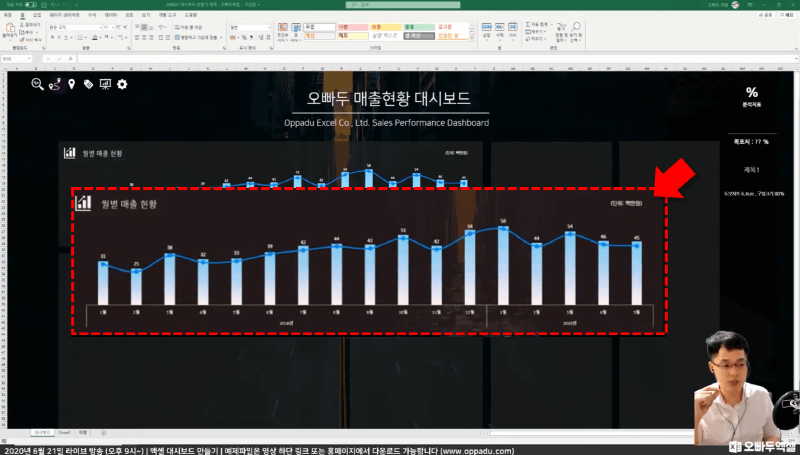Click the magnifier analysis icon on dashboard
Viewport: 800px width, 455px height.
37,84
